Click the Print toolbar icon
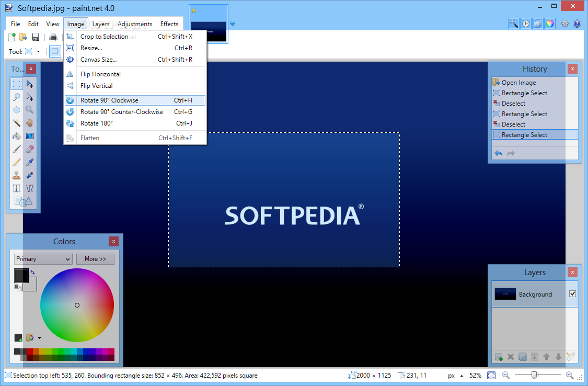588x386 pixels. tap(53, 37)
